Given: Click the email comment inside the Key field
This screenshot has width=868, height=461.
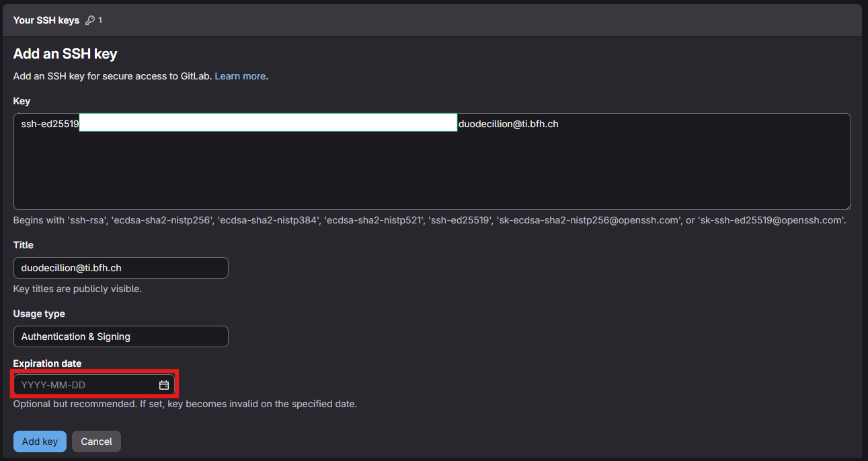Looking at the screenshot, I should tap(508, 124).
